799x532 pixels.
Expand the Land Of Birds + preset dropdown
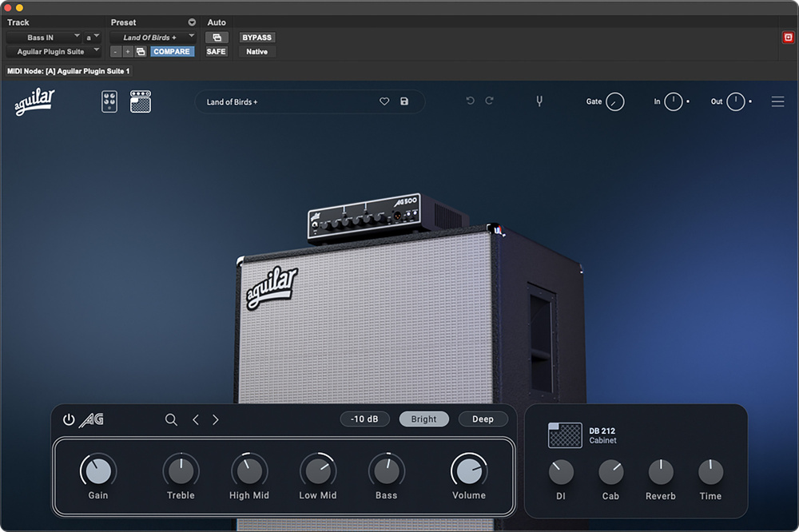coord(153,37)
